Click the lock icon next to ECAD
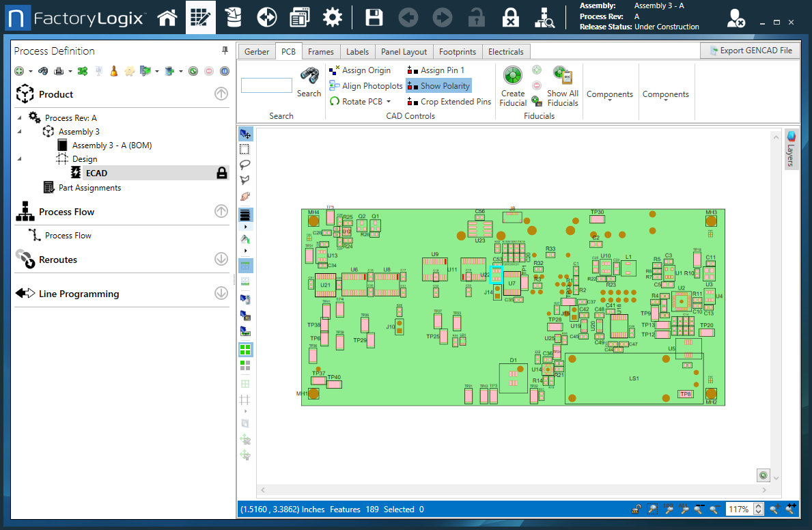Image resolution: width=812 pixels, height=530 pixels. (x=221, y=172)
